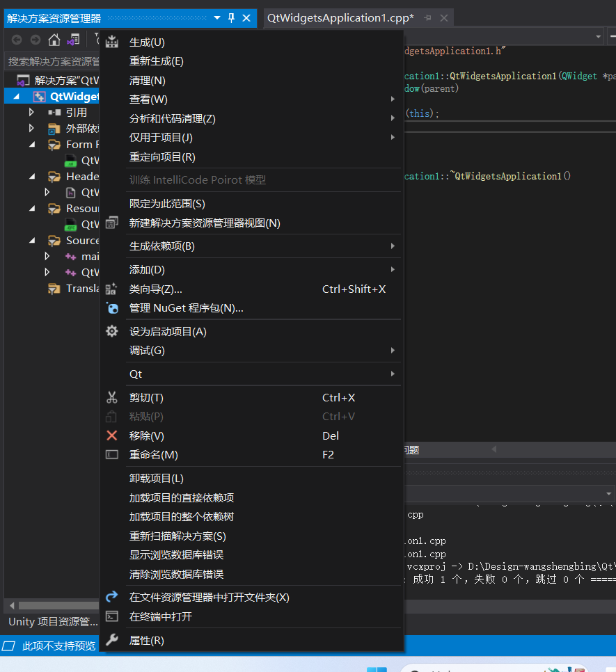Click the pin icon on QtWidgetsApplication1.cpp tab
The height and width of the screenshot is (672, 616).
(x=427, y=18)
